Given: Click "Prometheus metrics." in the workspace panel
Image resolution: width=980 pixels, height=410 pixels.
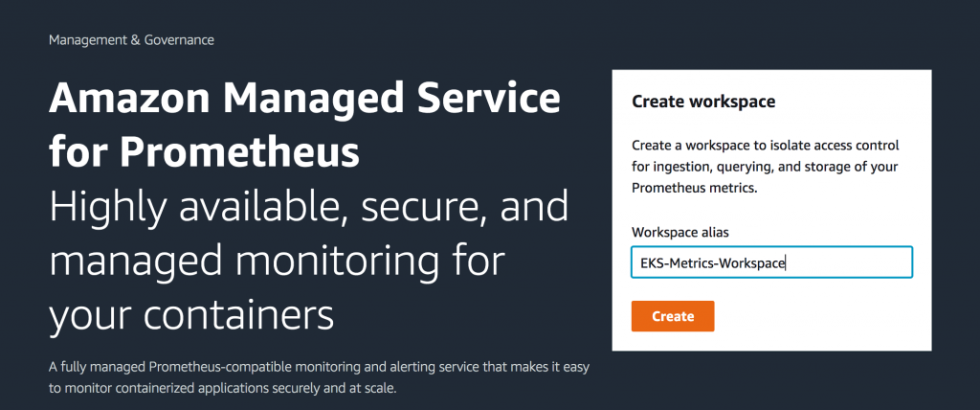Looking at the screenshot, I should coord(694,188).
